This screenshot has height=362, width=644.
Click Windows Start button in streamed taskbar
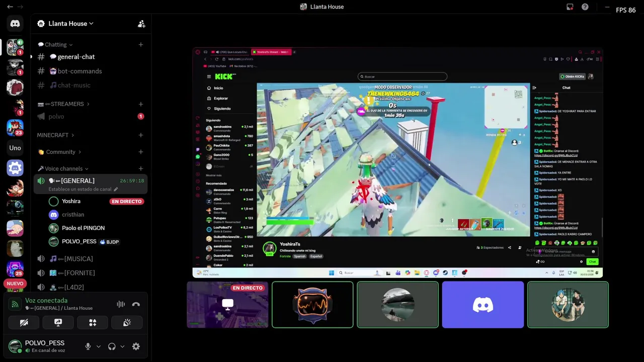click(331, 273)
